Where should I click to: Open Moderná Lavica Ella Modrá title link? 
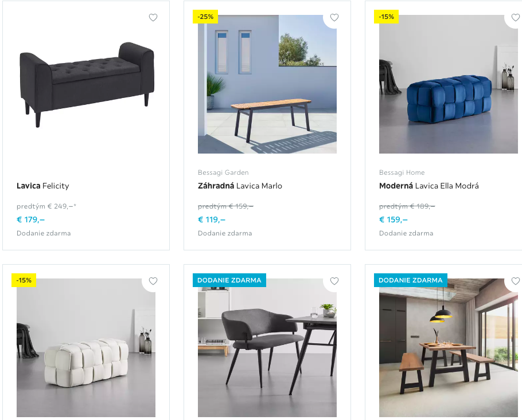[429, 186]
